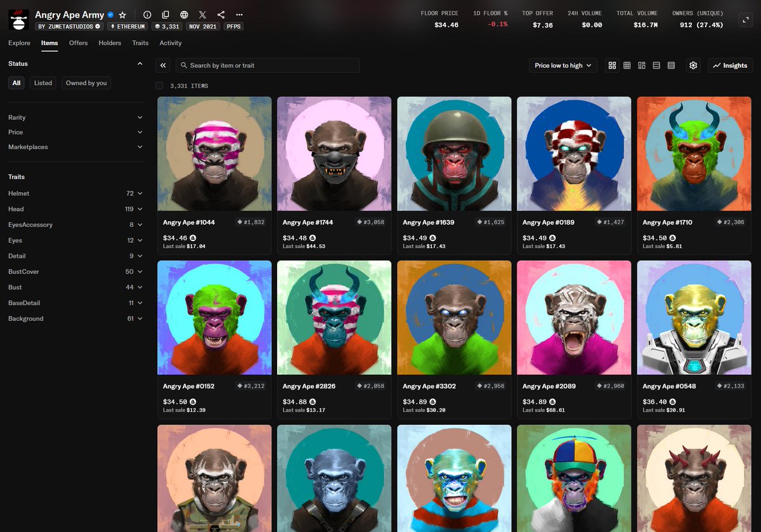Click rarity rank #1,832 badge

click(x=250, y=223)
